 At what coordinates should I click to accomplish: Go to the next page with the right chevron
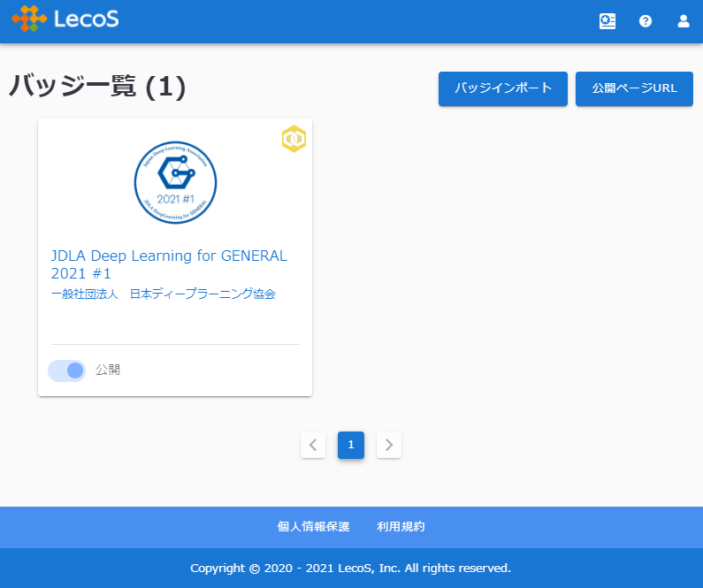pos(389,445)
